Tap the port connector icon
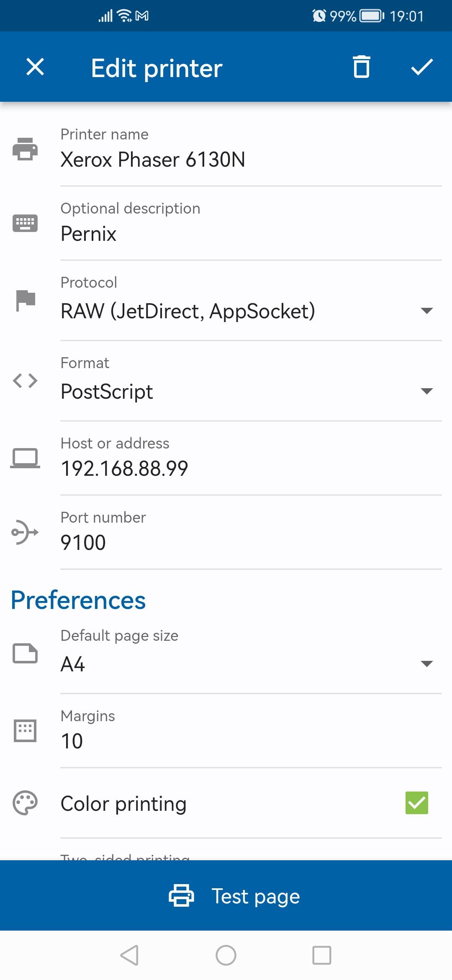This screenshot has height=980, width=452. pos(25,532)
